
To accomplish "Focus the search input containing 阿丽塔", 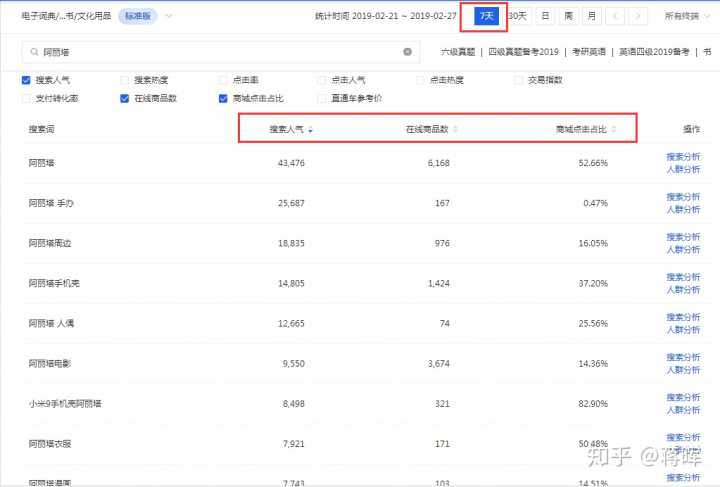I will pos(220,52).
